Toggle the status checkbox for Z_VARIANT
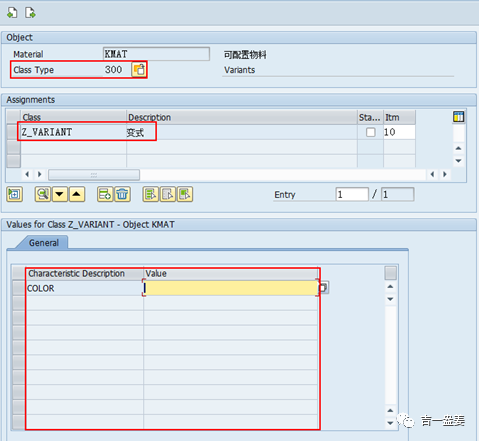This screenshot has width=479, height=441. (370, 132)
